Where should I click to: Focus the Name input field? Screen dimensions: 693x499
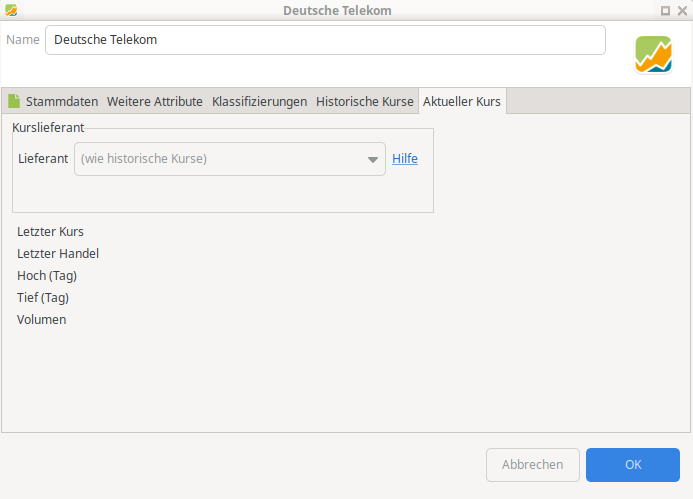click(x=325, y=40)
